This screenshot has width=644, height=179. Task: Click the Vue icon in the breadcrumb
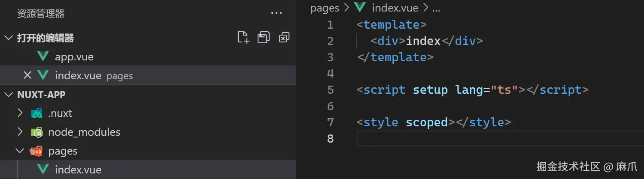point(360,8)
